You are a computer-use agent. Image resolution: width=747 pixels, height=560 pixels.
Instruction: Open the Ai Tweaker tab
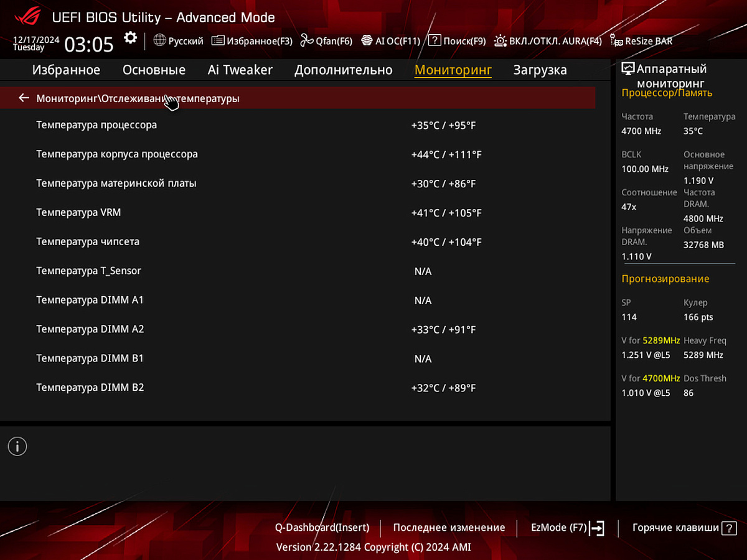(x=240, y=70)
